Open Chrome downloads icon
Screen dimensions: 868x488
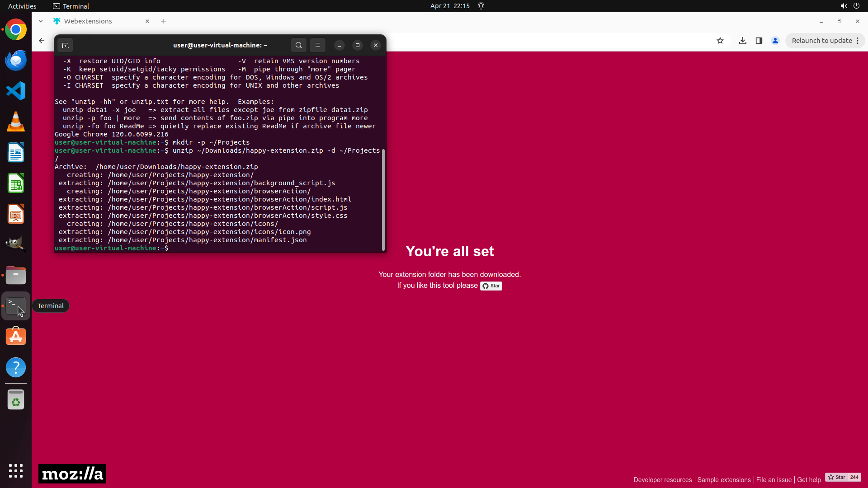pos(742,41)
